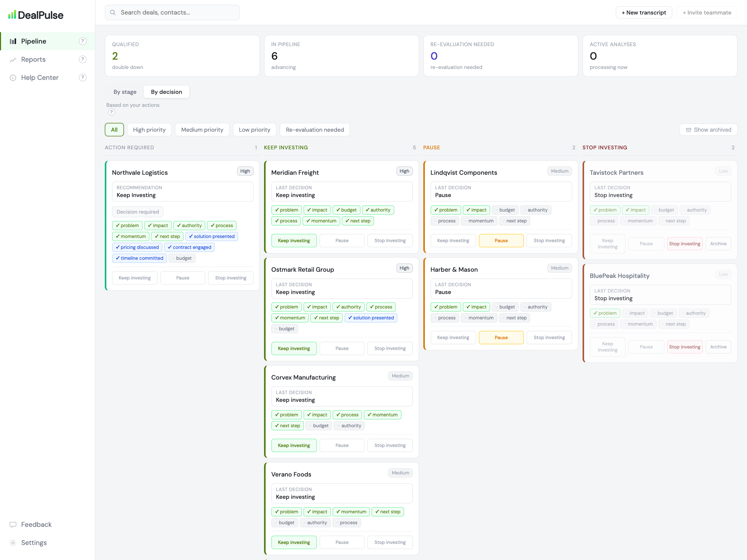
Task: Click the Reports trend line icon
Action: [x=13, y=60]
